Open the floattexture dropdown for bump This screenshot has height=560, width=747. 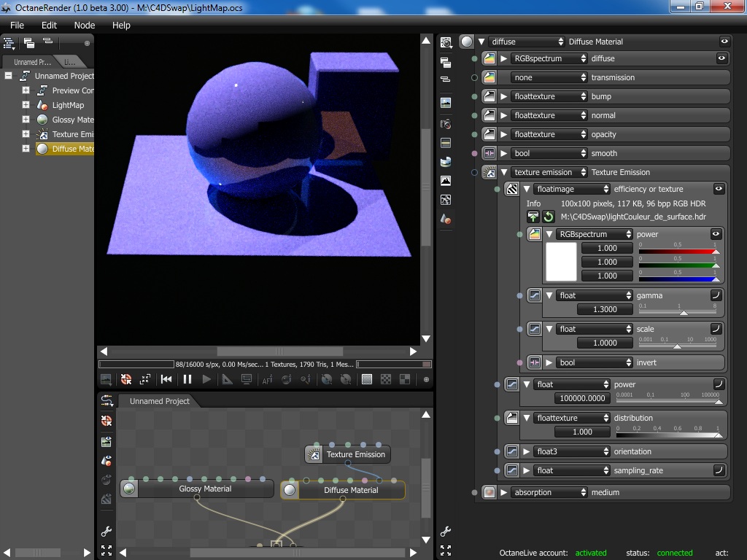549,96
